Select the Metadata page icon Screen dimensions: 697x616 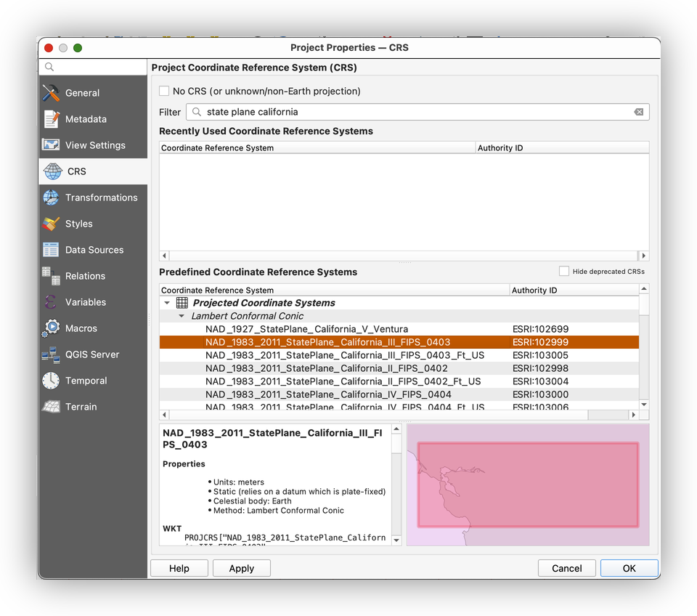click(x=51, y=119)
